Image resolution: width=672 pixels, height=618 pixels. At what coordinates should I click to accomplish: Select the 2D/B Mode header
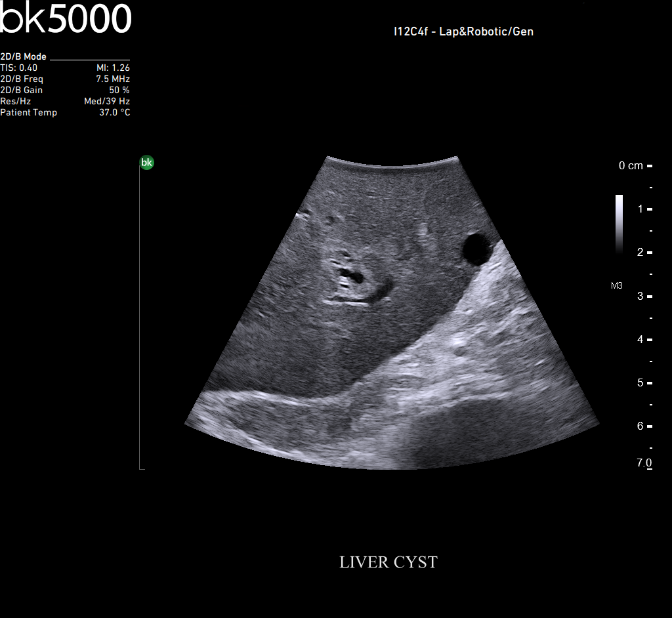(x=24, y=57)
